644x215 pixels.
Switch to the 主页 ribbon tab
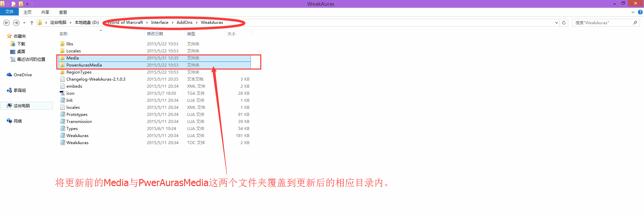click(x=28, y=12)
